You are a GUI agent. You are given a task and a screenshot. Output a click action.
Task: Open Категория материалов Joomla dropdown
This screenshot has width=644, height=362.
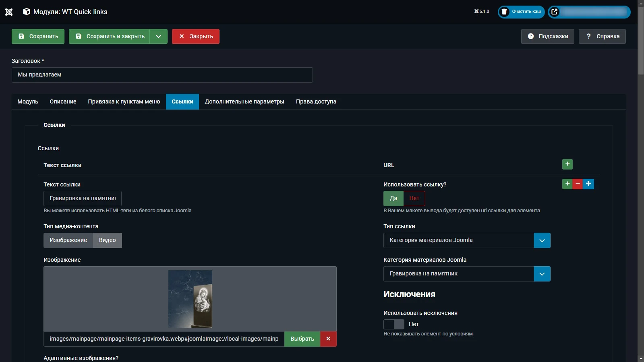[542, 274]
